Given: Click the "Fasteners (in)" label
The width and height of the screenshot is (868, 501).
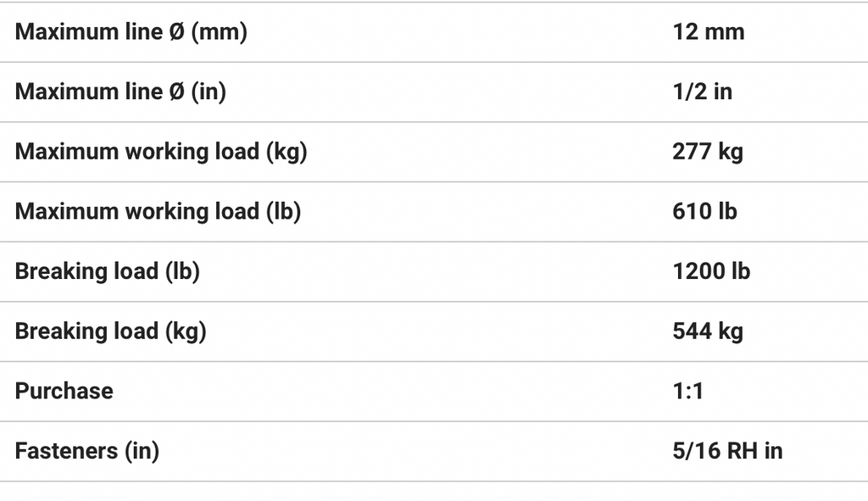Looking at the screenshot, I should click(x=86, y=451).
